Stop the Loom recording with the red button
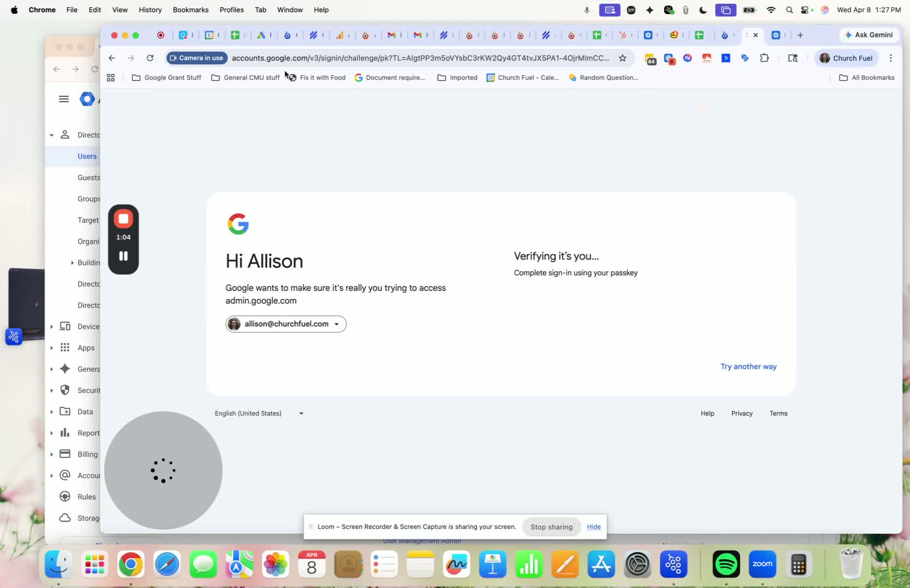 [123, 219]
